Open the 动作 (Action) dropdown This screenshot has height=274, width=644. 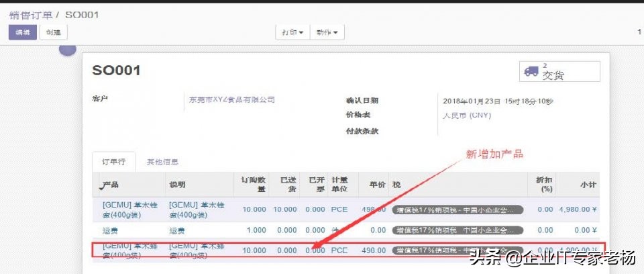tap(327, 32)
